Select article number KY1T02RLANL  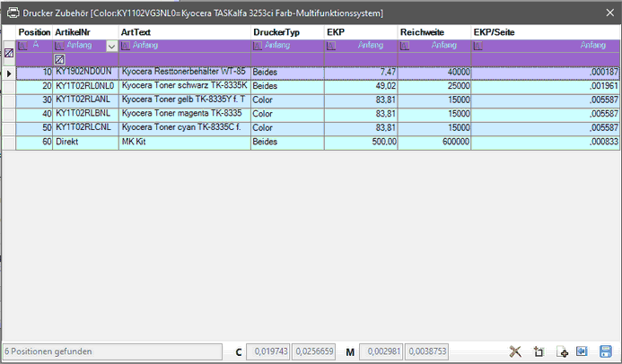(x=85, y=100)
